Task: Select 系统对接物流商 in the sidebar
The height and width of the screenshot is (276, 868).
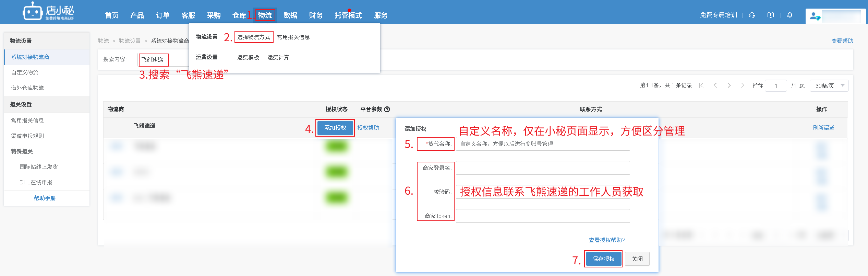Action: 47,57
